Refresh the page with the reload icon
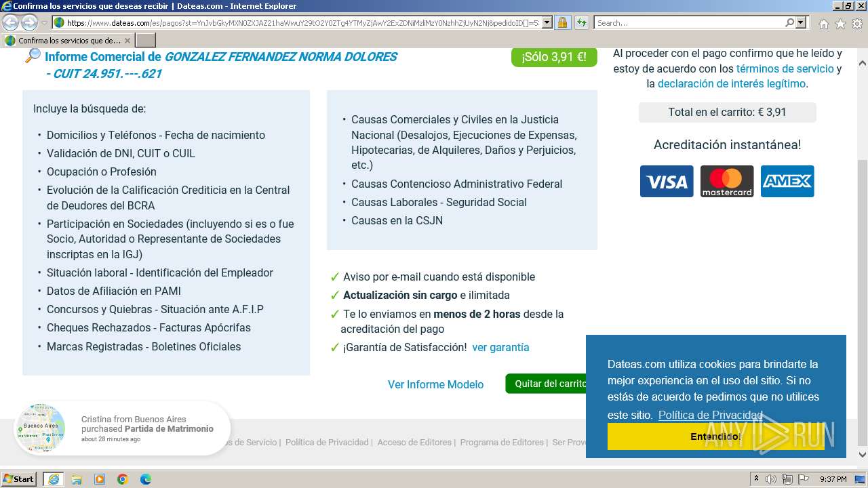 (581, 23)
